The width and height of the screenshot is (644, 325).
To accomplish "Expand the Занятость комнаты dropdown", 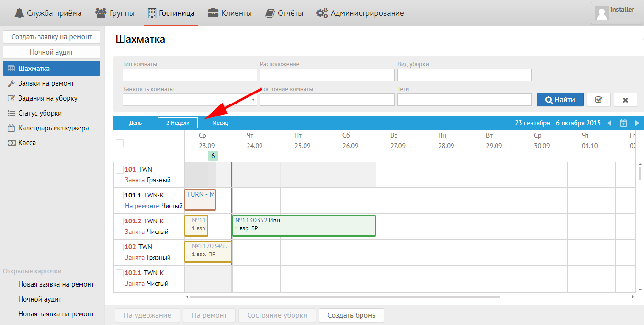I will (x=190, y=100).
